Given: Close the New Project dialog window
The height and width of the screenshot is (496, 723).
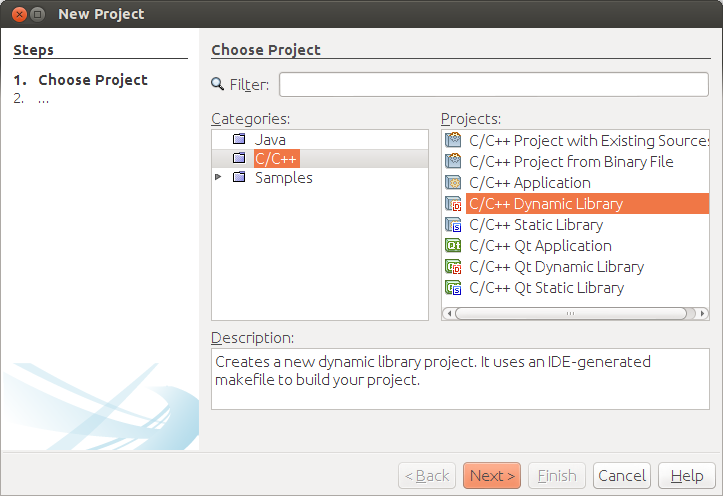Looking at the screenshot, I should click(19, 14).
